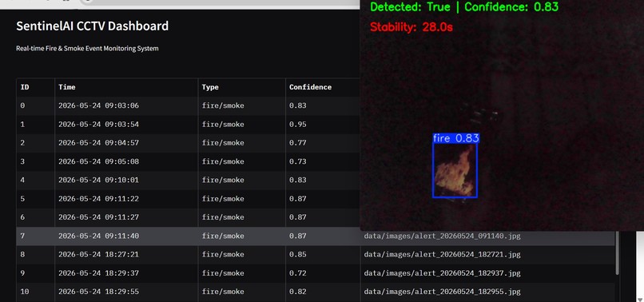Screen dimensions: 644x302
Task: Click image path alert_20260524_182721.jpg
Action: coord(442,254)
